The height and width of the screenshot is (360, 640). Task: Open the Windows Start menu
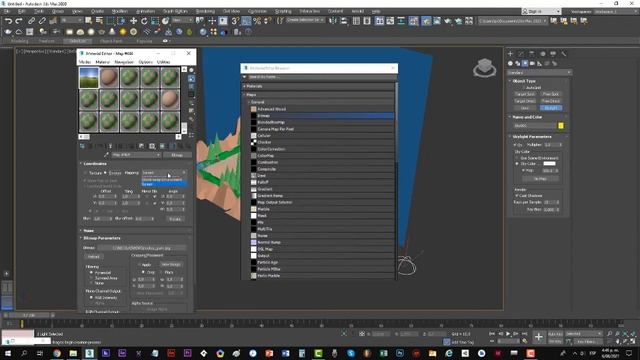click(7, 353)
